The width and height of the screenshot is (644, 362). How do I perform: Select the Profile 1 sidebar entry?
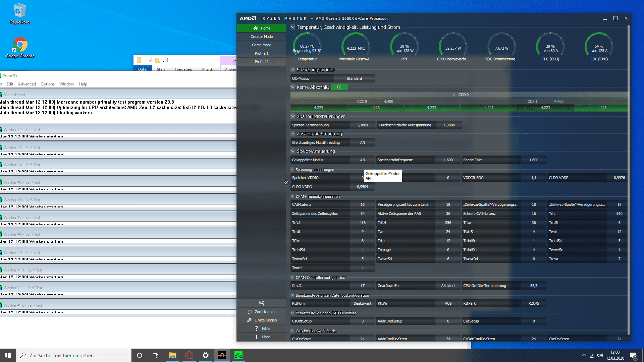point(261,53)
